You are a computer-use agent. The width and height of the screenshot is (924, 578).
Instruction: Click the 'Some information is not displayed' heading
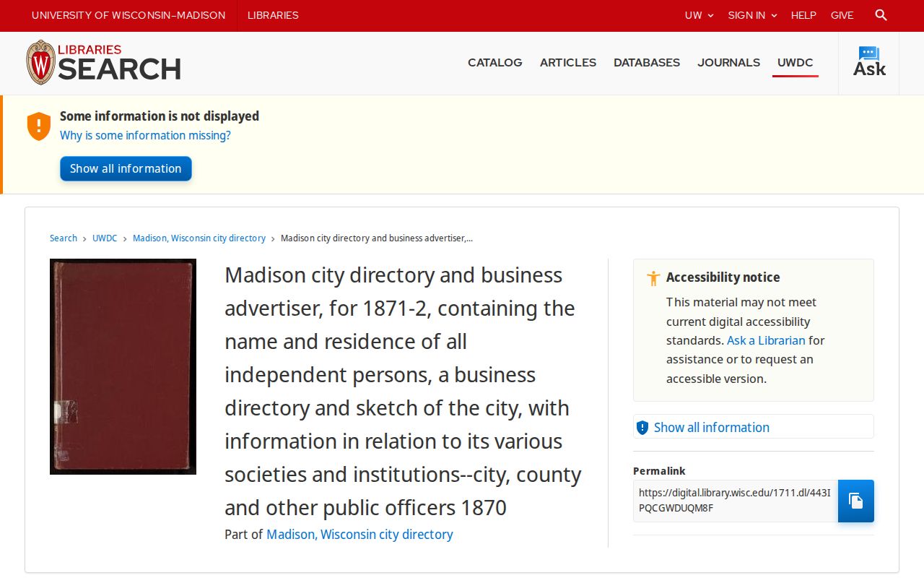pyautogui.click(x=160, y=116)
